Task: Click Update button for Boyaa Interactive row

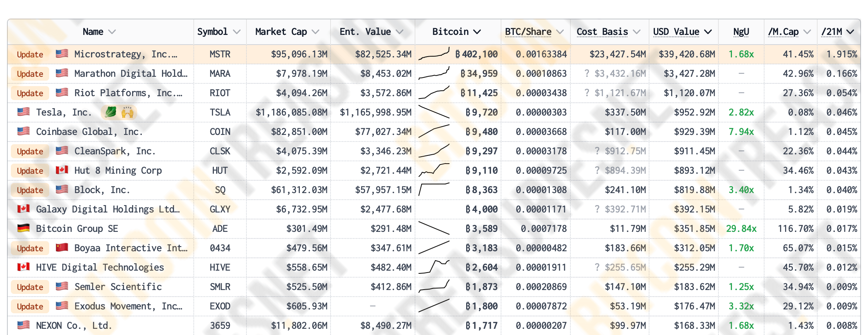Action: pyautogui.click(x=30, y=248)
